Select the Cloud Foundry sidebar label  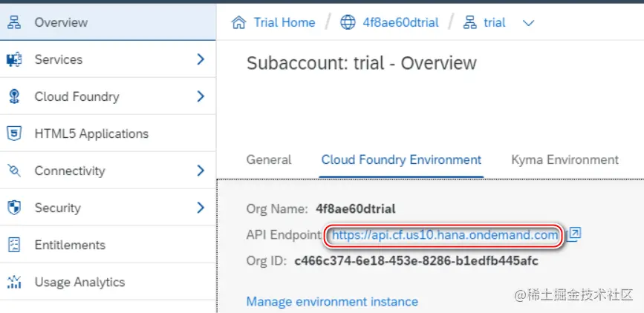pyautogui.click(x=77, y=97)
